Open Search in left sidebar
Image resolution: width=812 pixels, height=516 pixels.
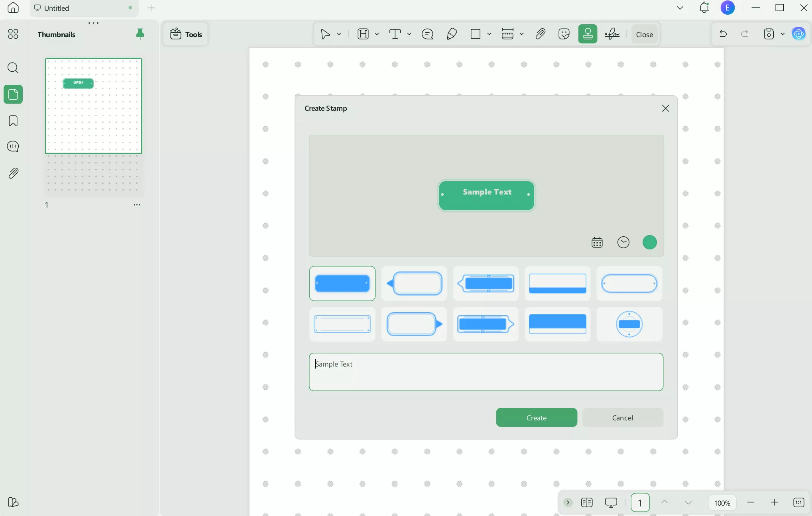click(13, 68)
